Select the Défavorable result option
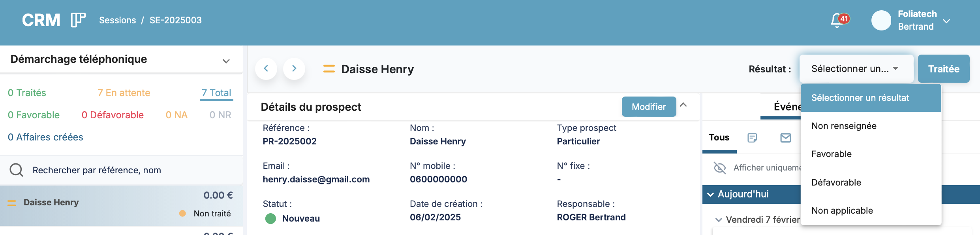This screenshot has height=235, width=980. pyautogui.click(x=836, y=182)
